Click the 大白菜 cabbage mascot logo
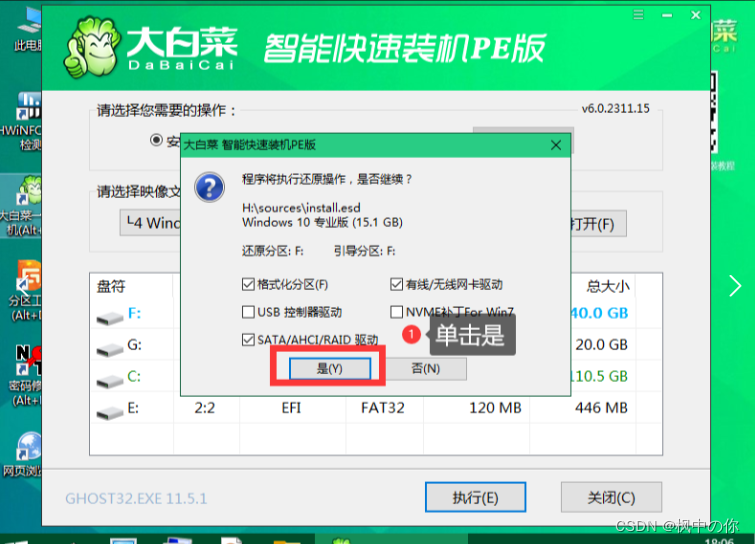Viewport: 755px width, 544px height. (91, 48)
